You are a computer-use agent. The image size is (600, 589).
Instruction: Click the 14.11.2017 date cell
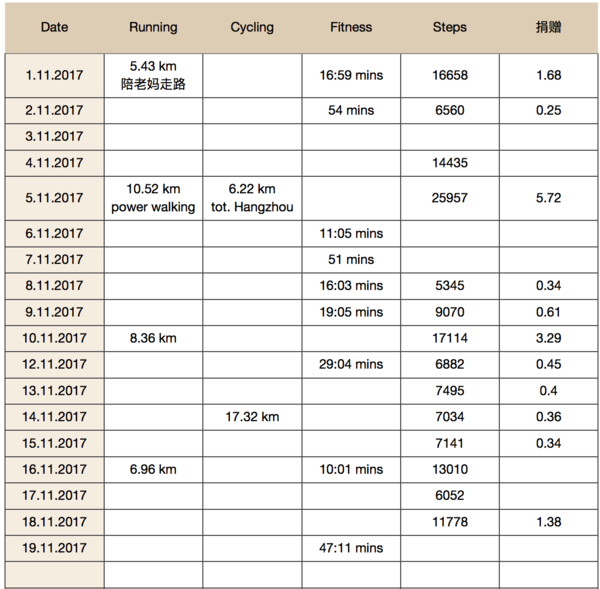[x=54, y=417]
